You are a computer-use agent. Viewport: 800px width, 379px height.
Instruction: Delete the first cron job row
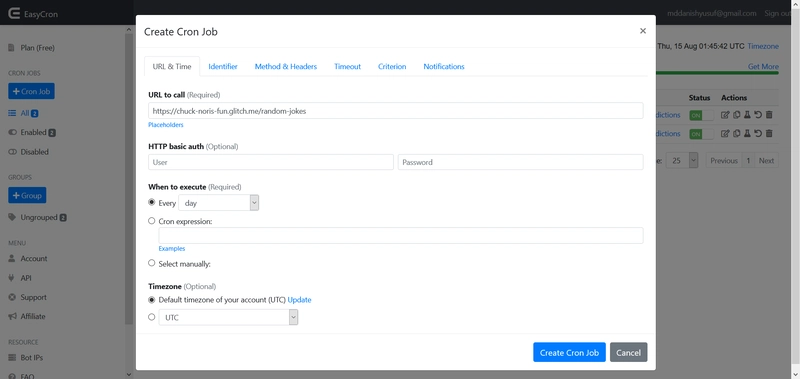point(769,115)
